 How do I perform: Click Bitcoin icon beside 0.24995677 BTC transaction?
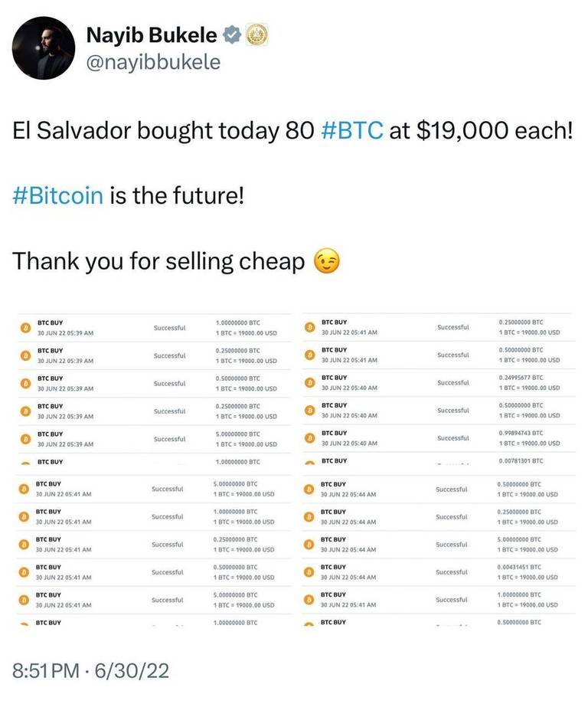tap(309, 382)
